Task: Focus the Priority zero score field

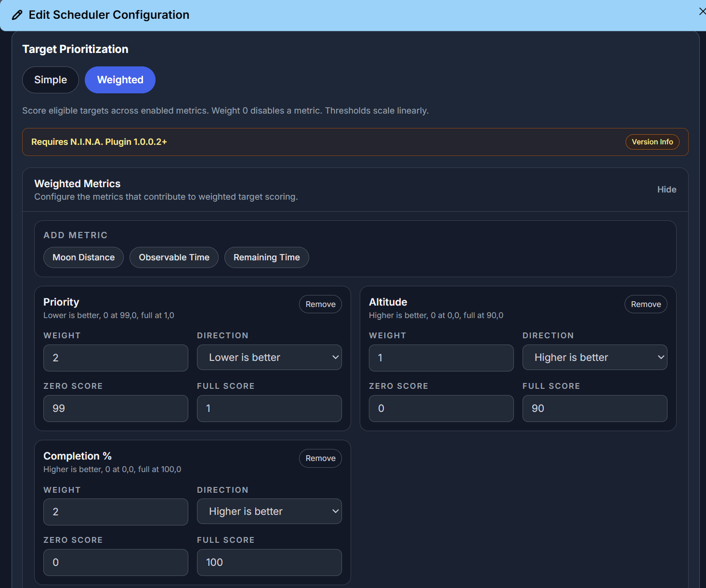Action: [x=116, y=409]
